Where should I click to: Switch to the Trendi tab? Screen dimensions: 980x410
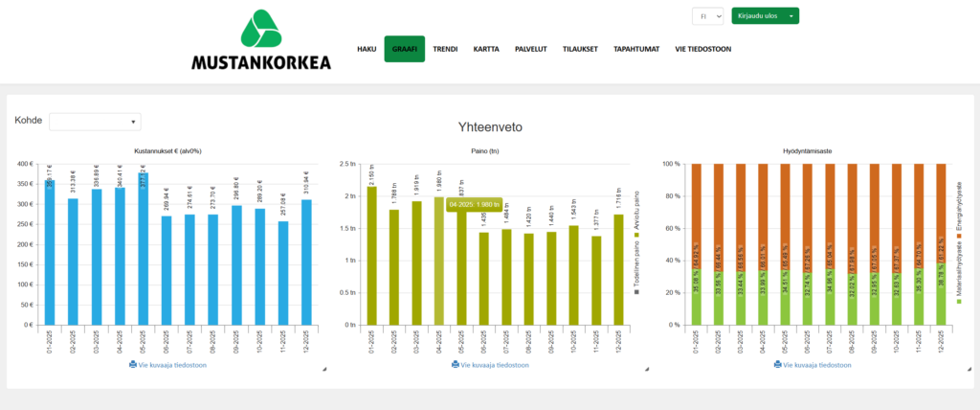click(x=445, y=49)
